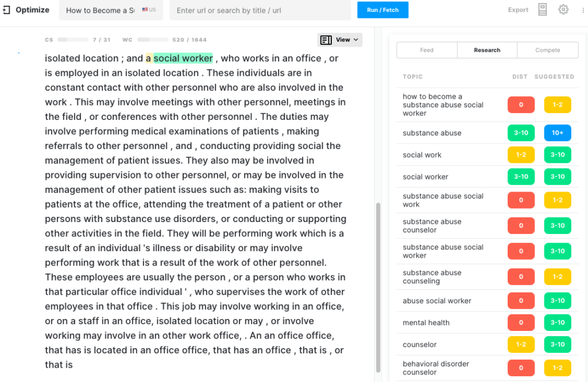Viewport: 588px width, 382px height.
Task: Click the Run / Fetch button
Action: 382,10
